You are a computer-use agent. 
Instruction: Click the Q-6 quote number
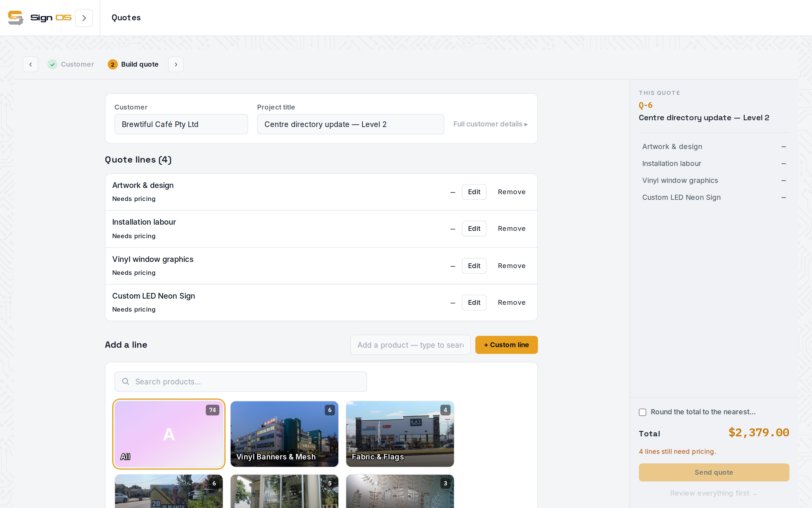click(645, 105)
